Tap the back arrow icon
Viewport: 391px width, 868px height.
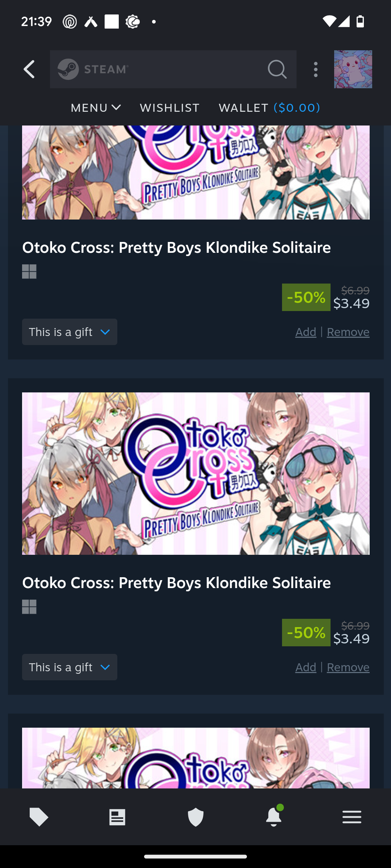coord(29,69)
